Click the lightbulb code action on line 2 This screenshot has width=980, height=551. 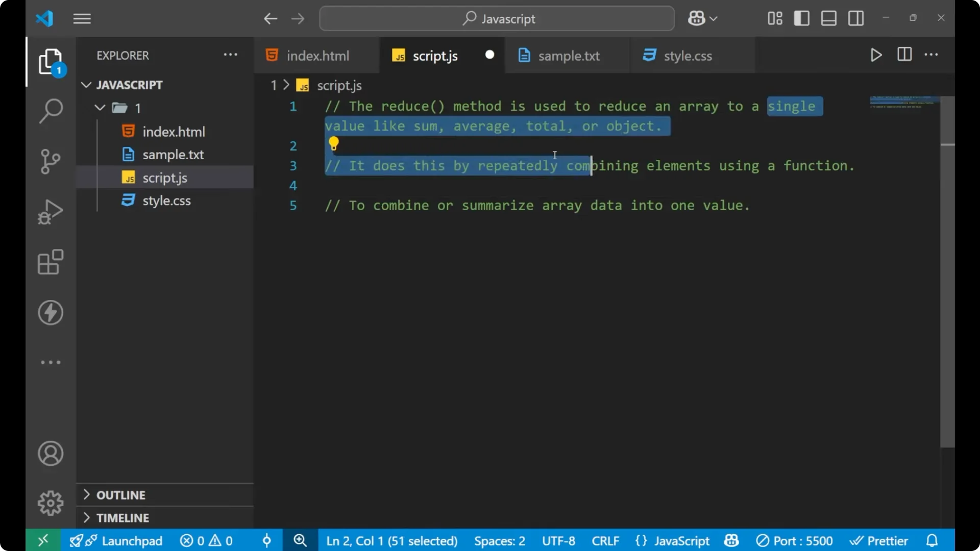click(x=334, y=144)
